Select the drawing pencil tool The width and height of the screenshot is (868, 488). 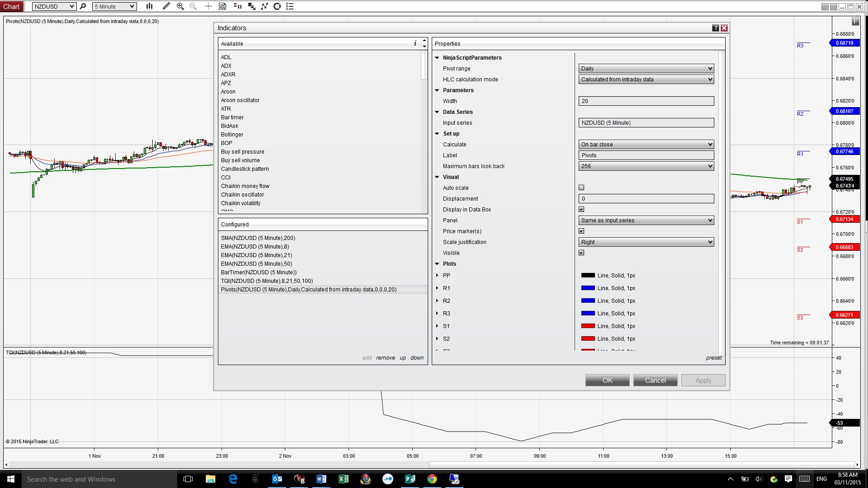click(166, 6)
